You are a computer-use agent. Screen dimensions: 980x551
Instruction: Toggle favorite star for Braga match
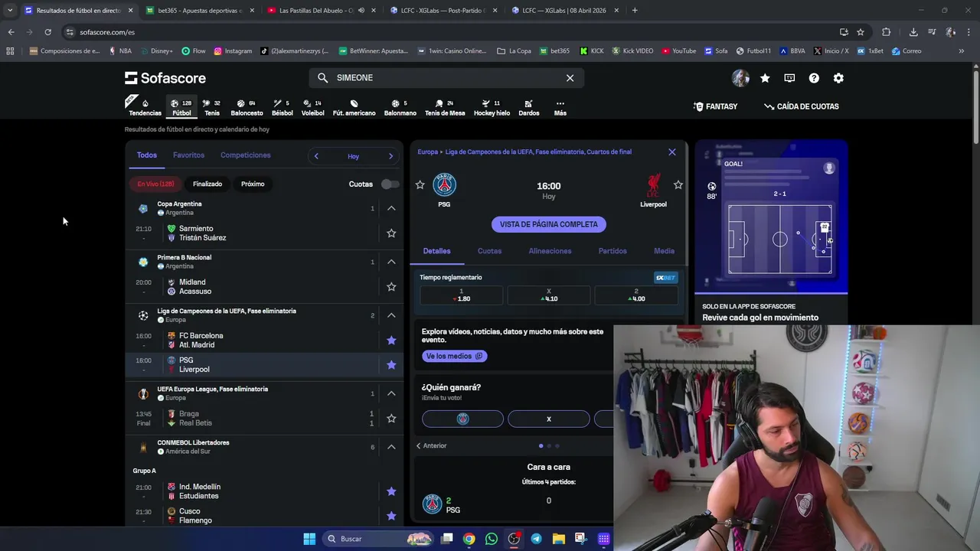[391, 418]
